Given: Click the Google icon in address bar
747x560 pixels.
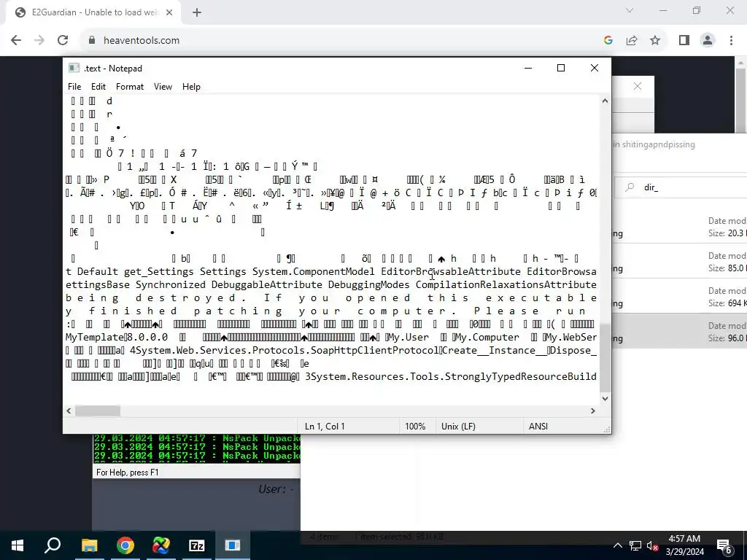Looking at the screenshot, I should click(x=608, y=41).
